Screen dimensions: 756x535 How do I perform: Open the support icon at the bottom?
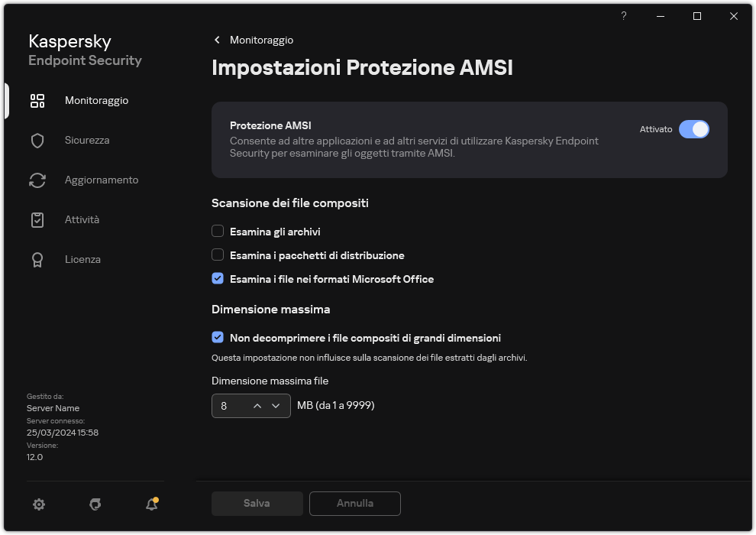[95, 504]
